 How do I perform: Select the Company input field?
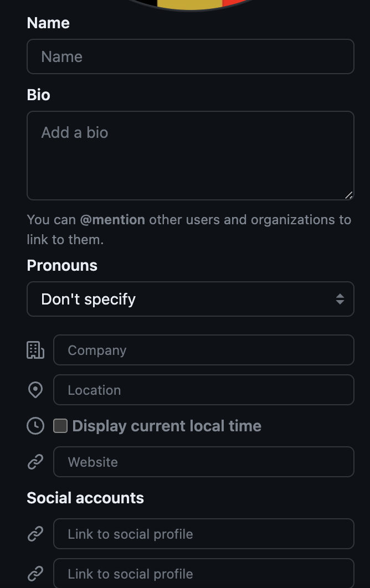[204, 350]
